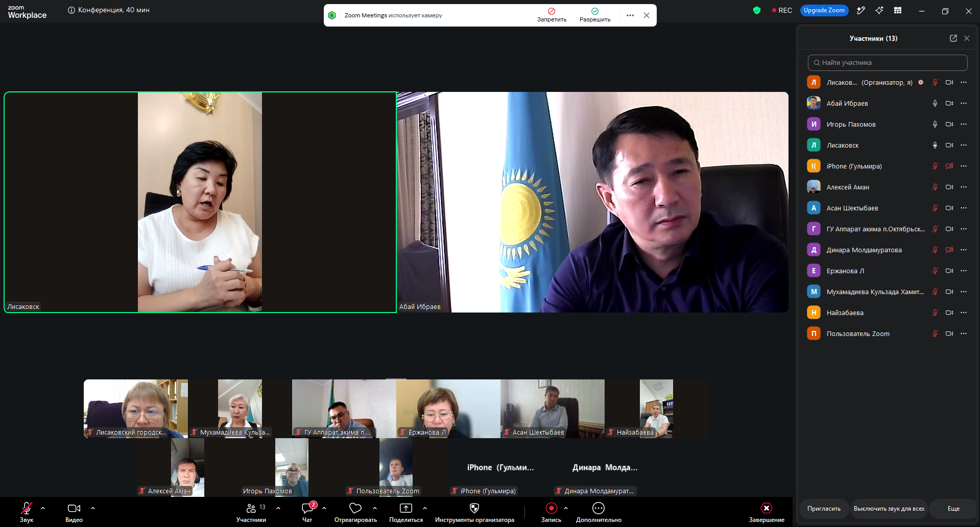980x527 pixels.
Task: Expand recording options arrow beside Запись
Action: point(566,508)
